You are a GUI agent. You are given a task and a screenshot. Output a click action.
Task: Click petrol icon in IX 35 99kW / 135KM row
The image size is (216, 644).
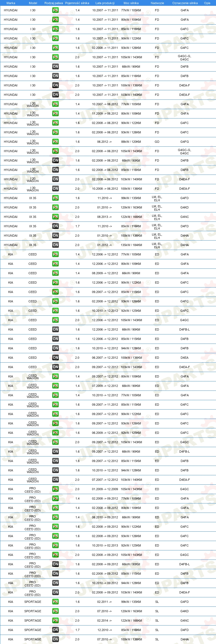tap(55, 198)
